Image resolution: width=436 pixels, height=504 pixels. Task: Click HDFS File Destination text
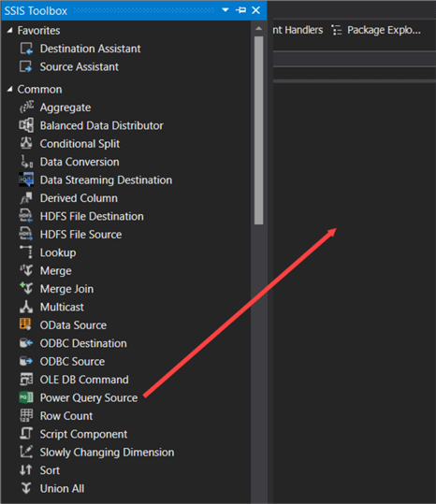(x=92, y=216)
